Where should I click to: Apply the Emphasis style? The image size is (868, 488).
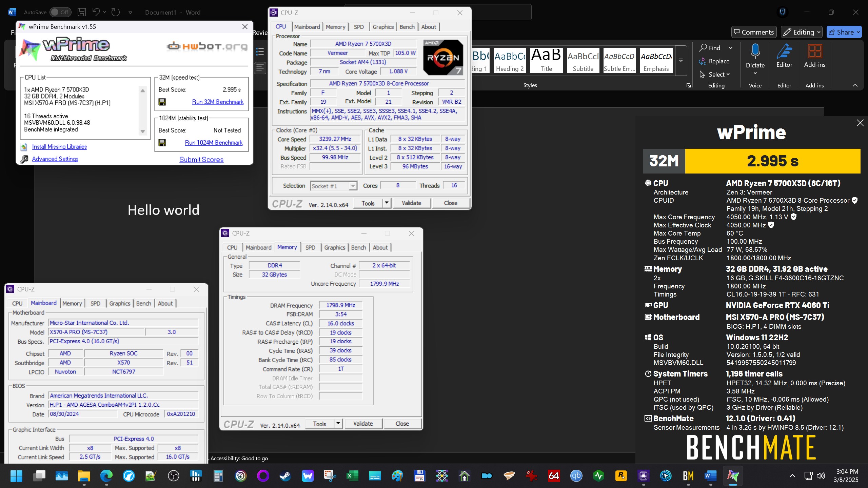[x=656, y=60]
